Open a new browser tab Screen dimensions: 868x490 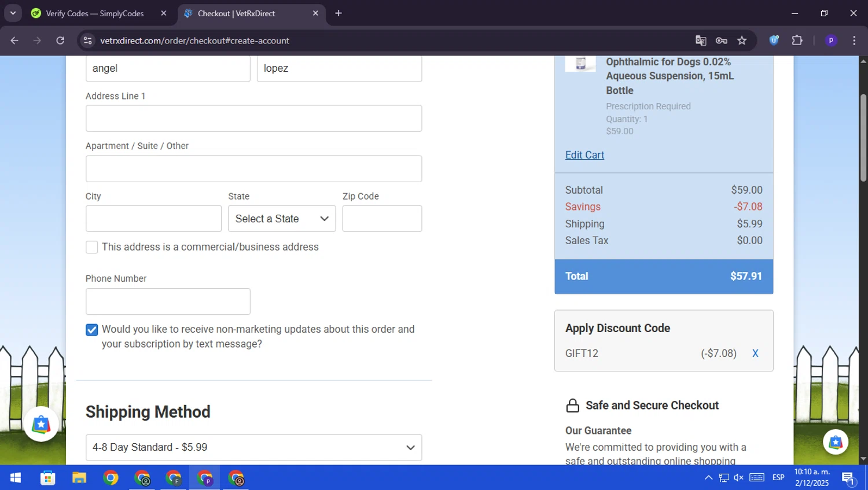(339, 13)
